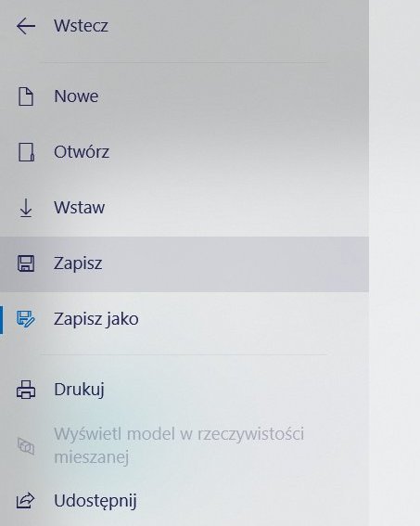Click the highlighted Zapisz row background
Viewport: 420px width, 526px height.
click(185, 264)
